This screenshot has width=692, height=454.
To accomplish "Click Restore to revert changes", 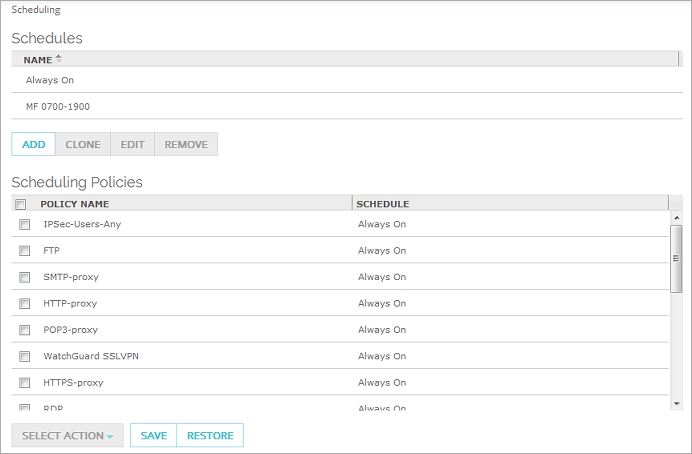I will click(210, 436).
